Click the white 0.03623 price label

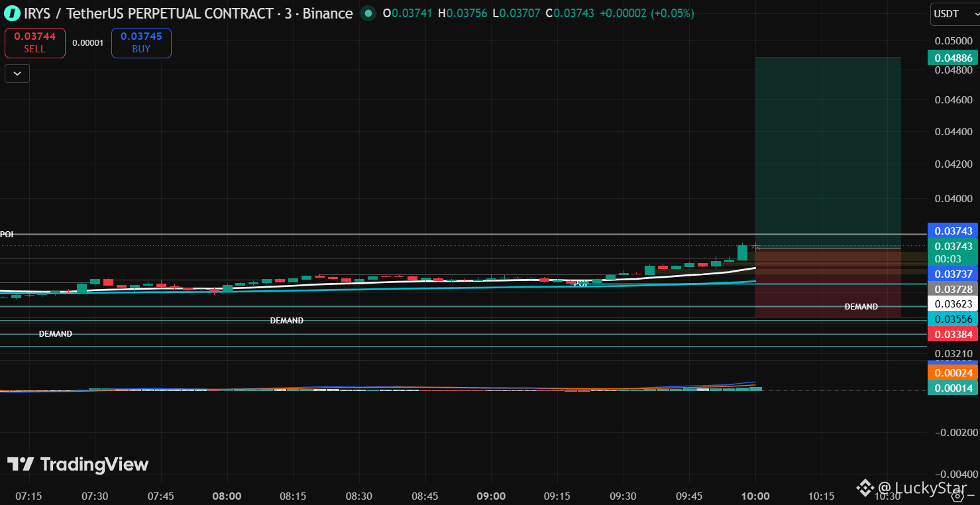[953, 304]
